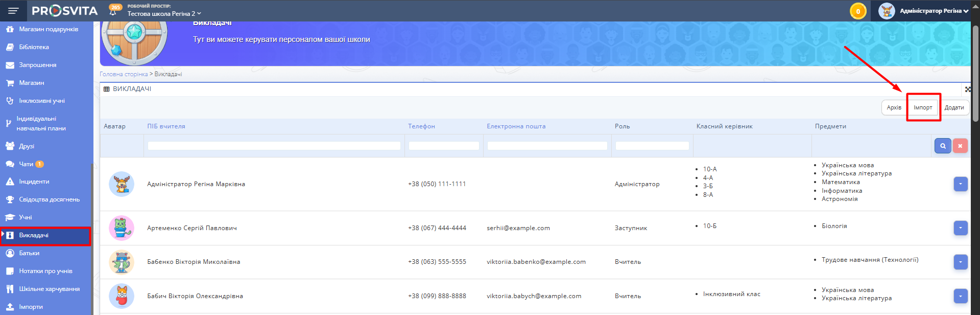The height and width of the screenshot is (315, 980).
Task: Click the admin avatar in header
Action: (887, 11)
